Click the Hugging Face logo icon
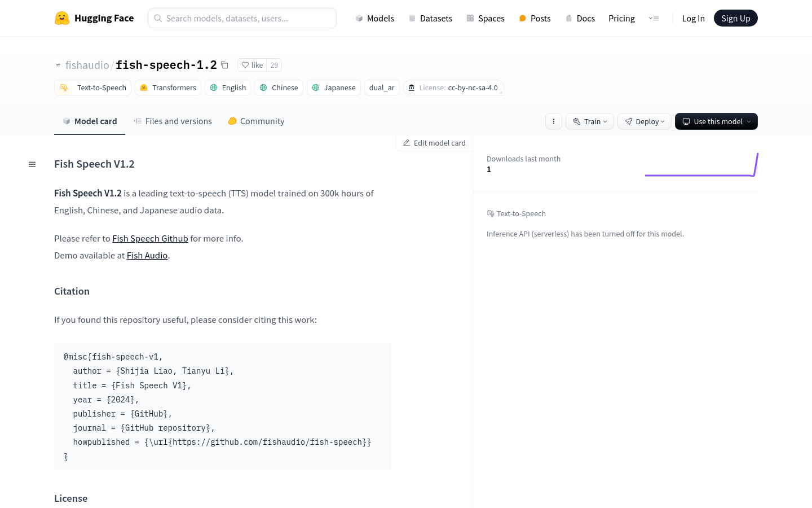The height and width of the screenshot is (508, 812). click(x=62, y=18)
